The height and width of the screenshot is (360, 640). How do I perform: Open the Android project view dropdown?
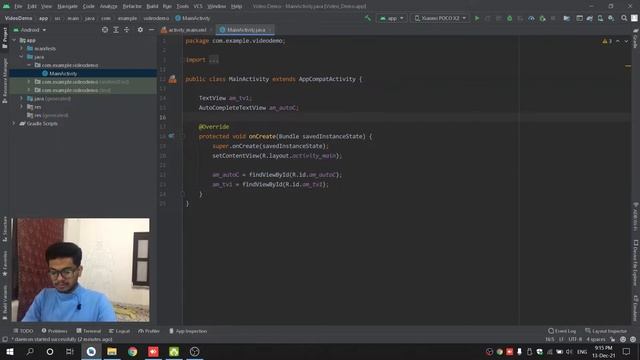[30, 30]
